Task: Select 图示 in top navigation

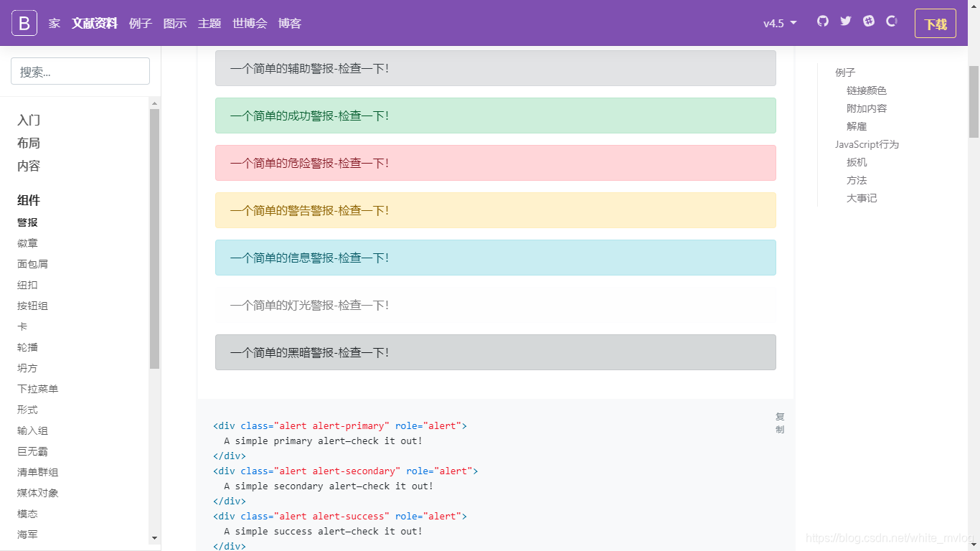Action: [175, 23]
